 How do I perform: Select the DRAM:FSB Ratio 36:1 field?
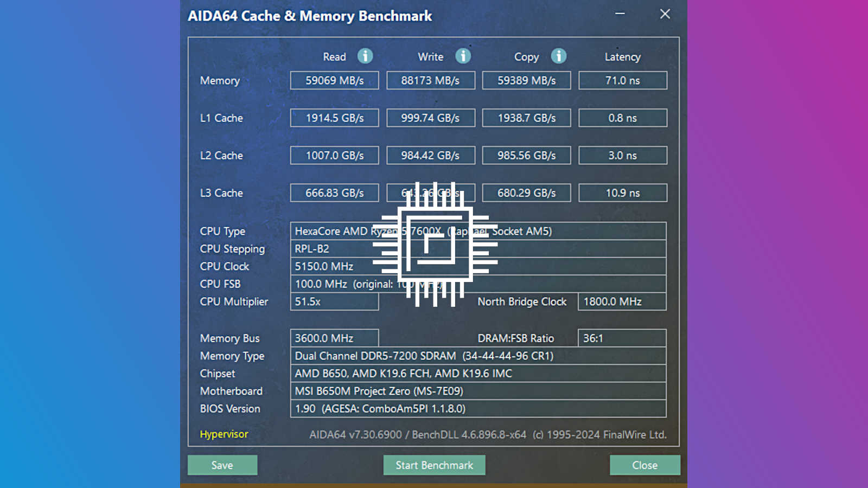click(x=622, y=338)
